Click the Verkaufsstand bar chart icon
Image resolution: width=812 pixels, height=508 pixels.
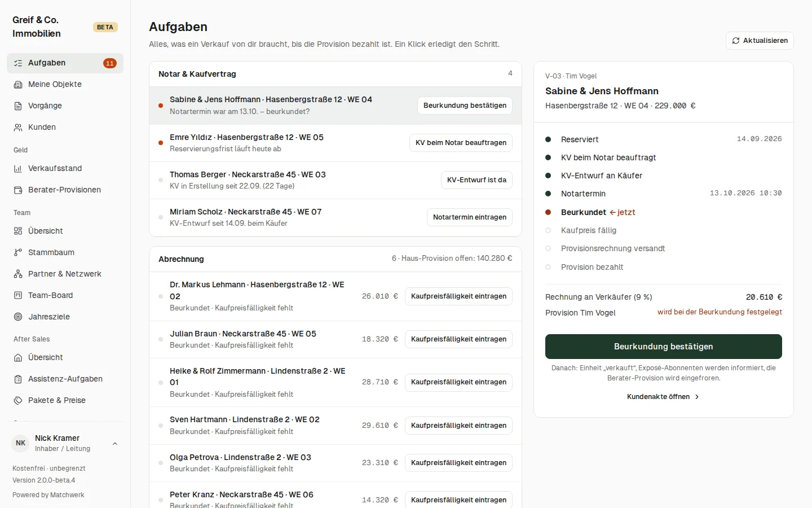point(18,169)
